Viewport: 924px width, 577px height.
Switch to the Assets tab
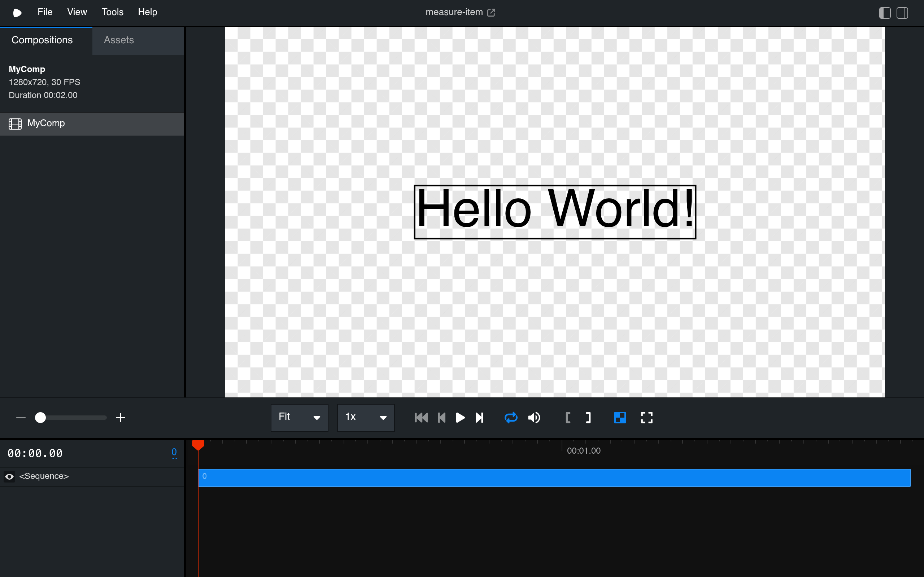119,40
